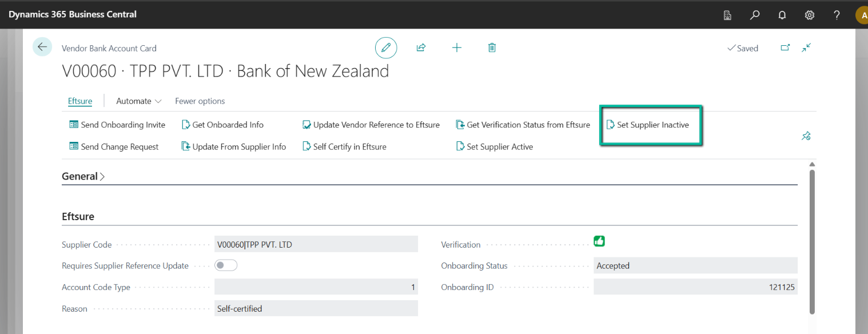The width and height of the screenshot is (868, 334).
Task: Click Self Certify in Eftsure
Action: tap(344, 146)
